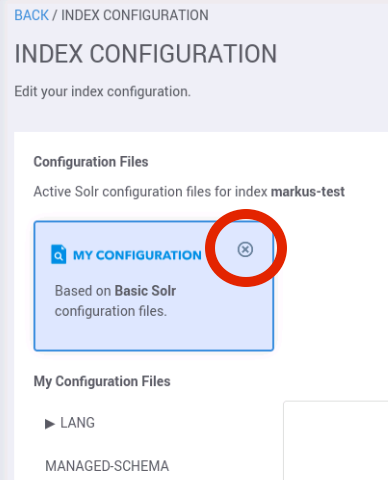Click the markus-test index name
Screen dimensions: 388x480
click(308, 192)
